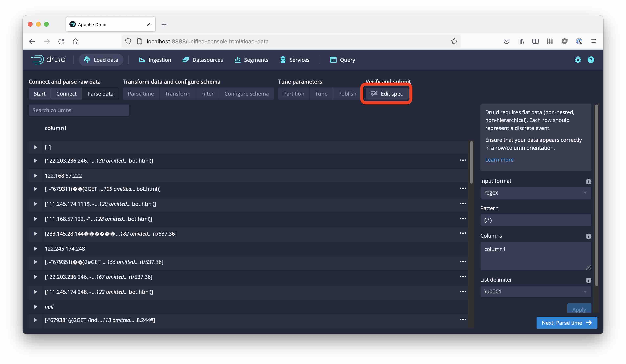
Task: Bookmark this page with the star icon
Action: 454,41
